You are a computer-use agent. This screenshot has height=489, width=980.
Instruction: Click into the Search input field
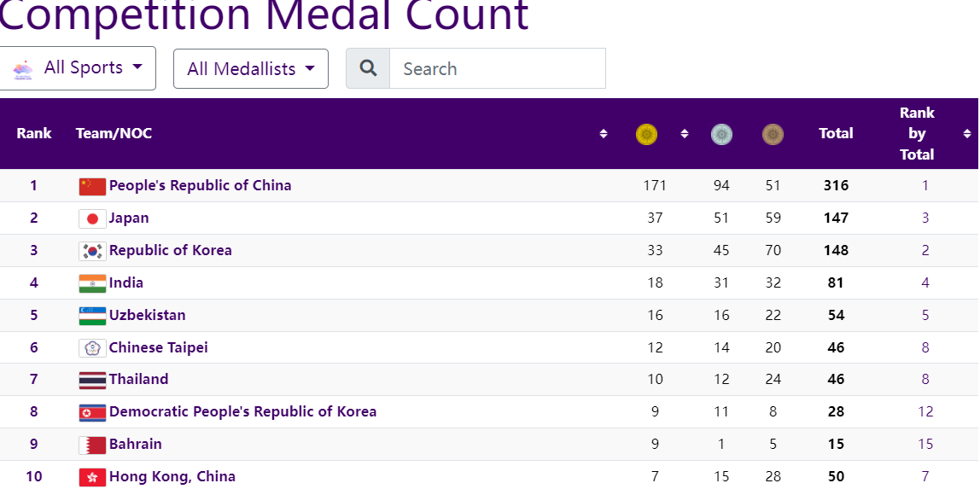[x=498, y=68]
